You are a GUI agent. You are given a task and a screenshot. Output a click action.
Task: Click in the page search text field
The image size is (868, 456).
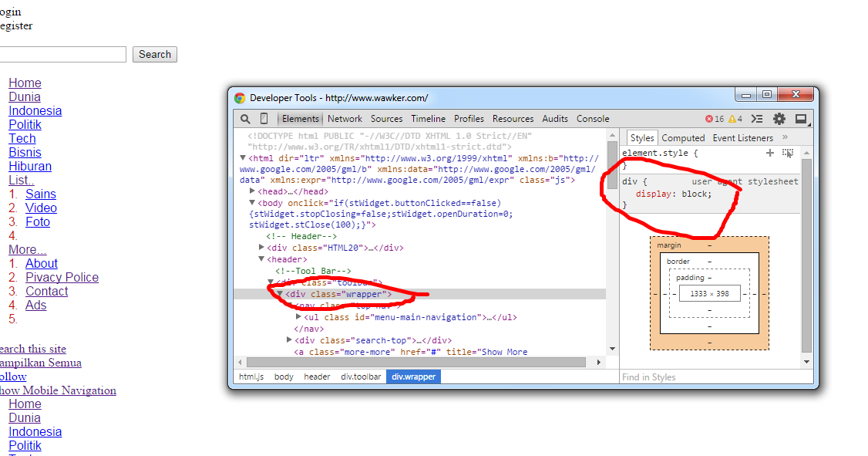click(63, 54)
